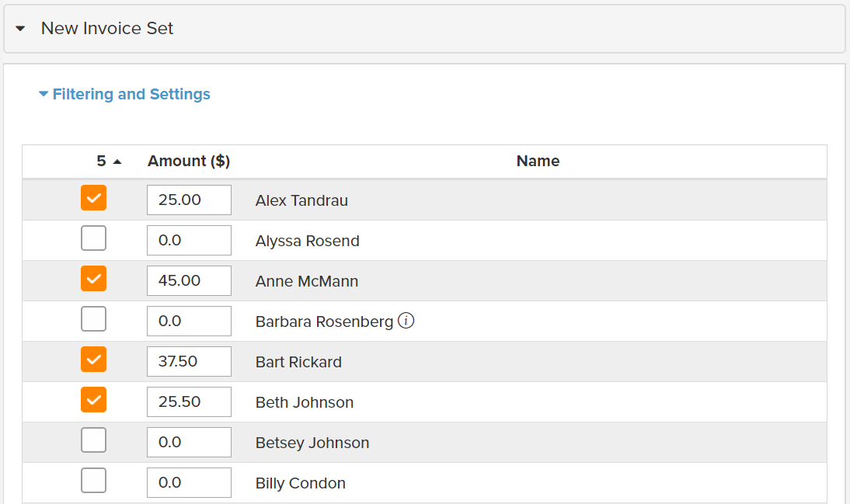Click the Name column header
This screenshot has width=850, height=504.
pyautogui.click(x=538, y=161)
